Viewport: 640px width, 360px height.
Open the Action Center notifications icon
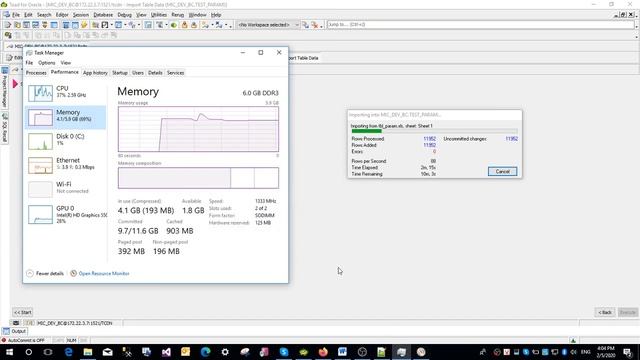pyautogui.click(x=628, y=352)
